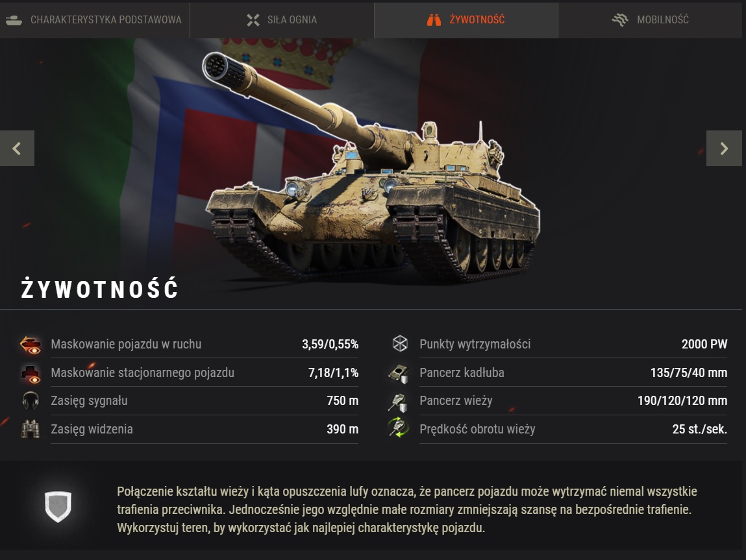Image resolution: width=746 pixels, height=560 pixels.
Task: Open the Charakterystyka Podstawowa tab
Action: tap(95, 20)
